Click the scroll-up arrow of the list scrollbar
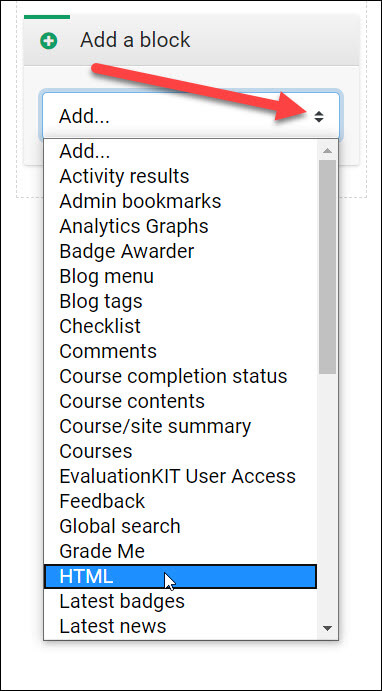 click(x=327, y=151)
